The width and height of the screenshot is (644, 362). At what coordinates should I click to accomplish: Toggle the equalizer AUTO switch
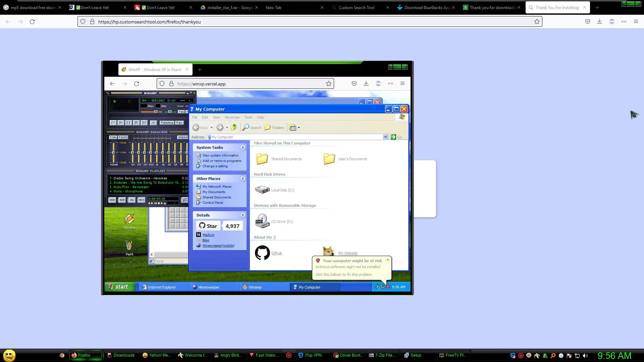123,137
